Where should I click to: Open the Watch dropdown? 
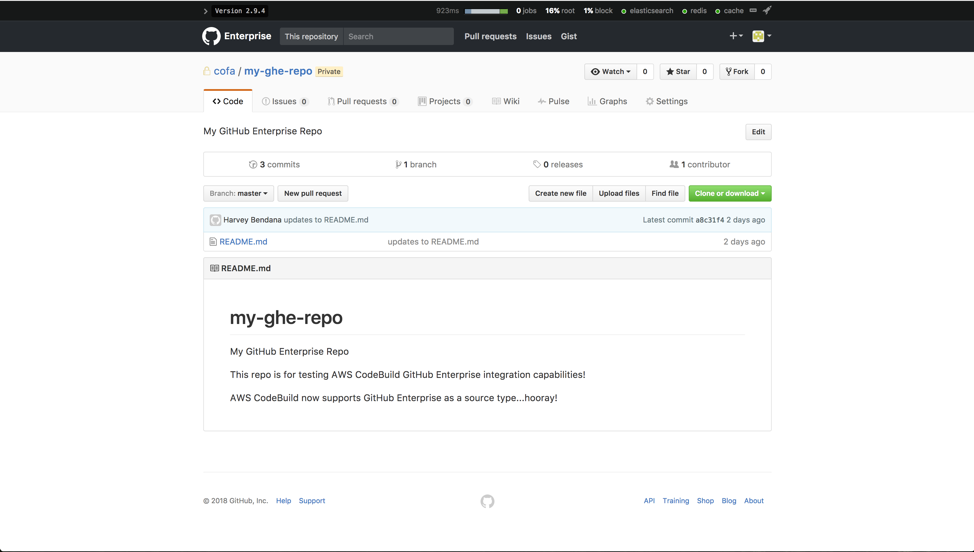pos(610,71)
